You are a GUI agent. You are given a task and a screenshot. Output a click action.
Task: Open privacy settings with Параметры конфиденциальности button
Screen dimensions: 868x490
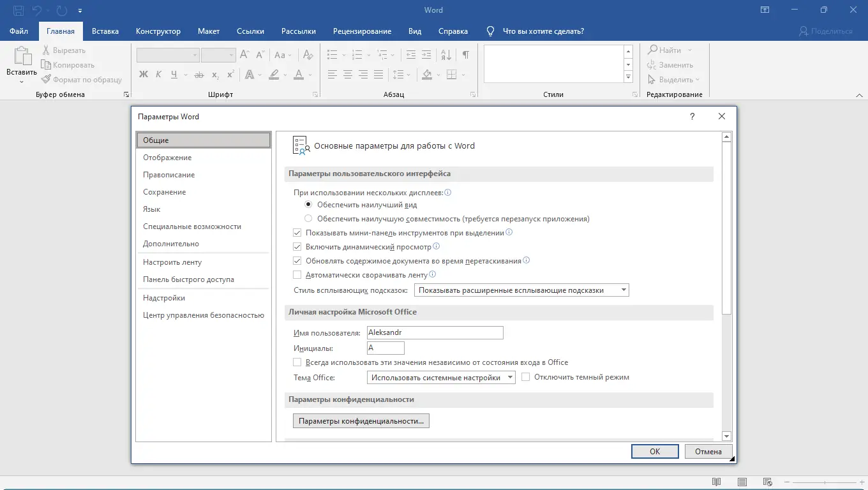point(361,420)
